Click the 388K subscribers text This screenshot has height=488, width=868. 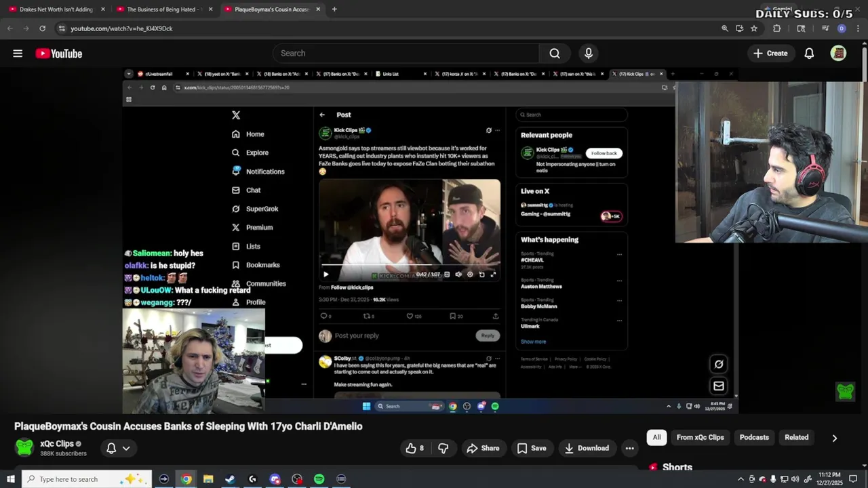point(63,453)
